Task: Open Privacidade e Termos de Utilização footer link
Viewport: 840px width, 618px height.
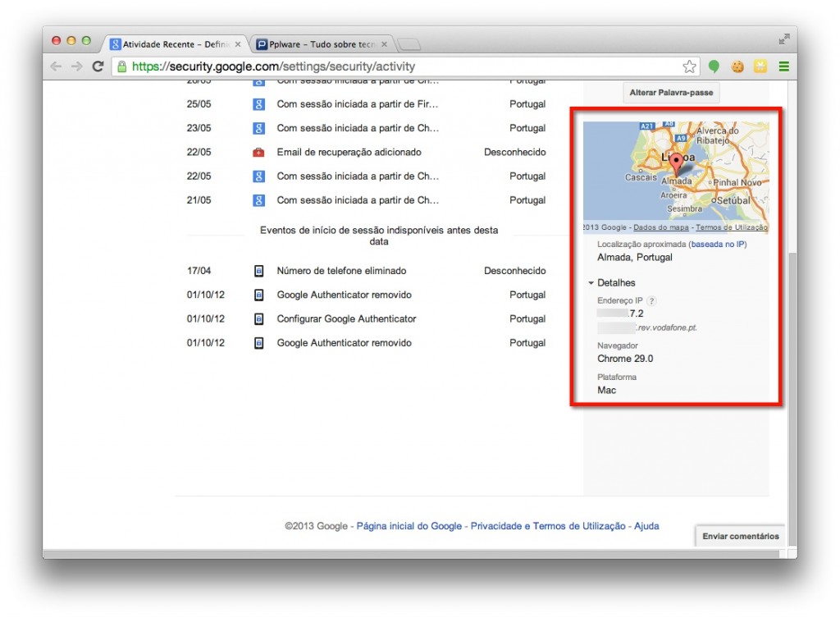Action: tap(548, 526)
